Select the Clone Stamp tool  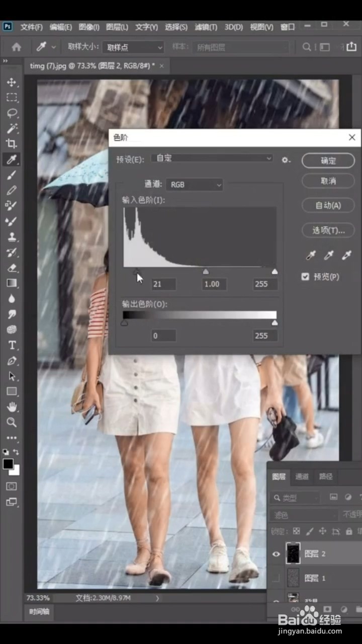12,236
